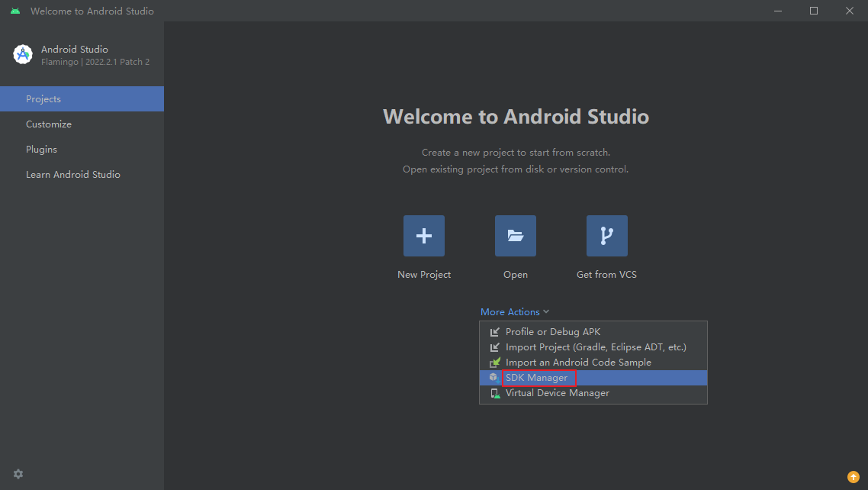The image size is (868, 490).
Task: Open SDK Manager from the menu
Action: coord(593,378)
